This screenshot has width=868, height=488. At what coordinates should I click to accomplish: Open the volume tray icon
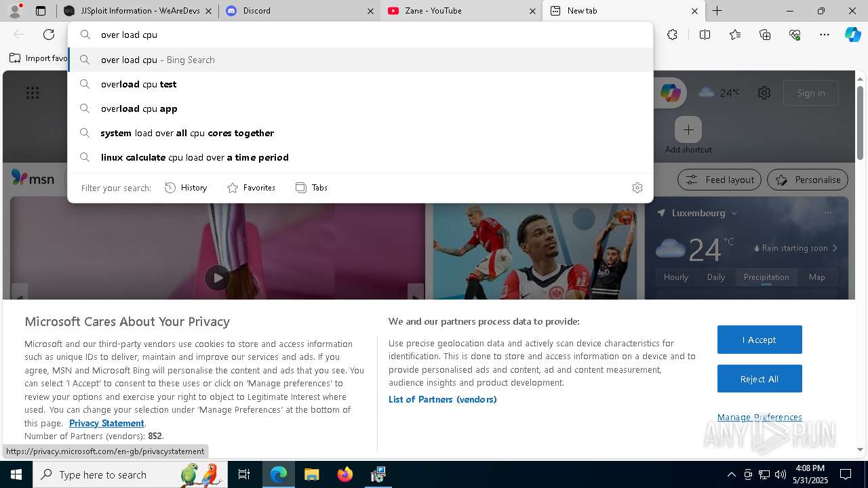point(781,474)
